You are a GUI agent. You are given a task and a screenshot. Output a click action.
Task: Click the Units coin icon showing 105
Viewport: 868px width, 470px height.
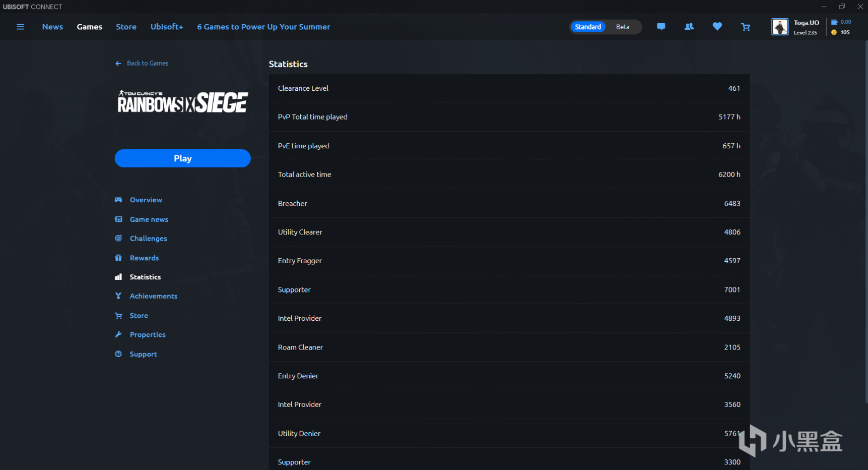pyautogui.click(x=834, y=32)
